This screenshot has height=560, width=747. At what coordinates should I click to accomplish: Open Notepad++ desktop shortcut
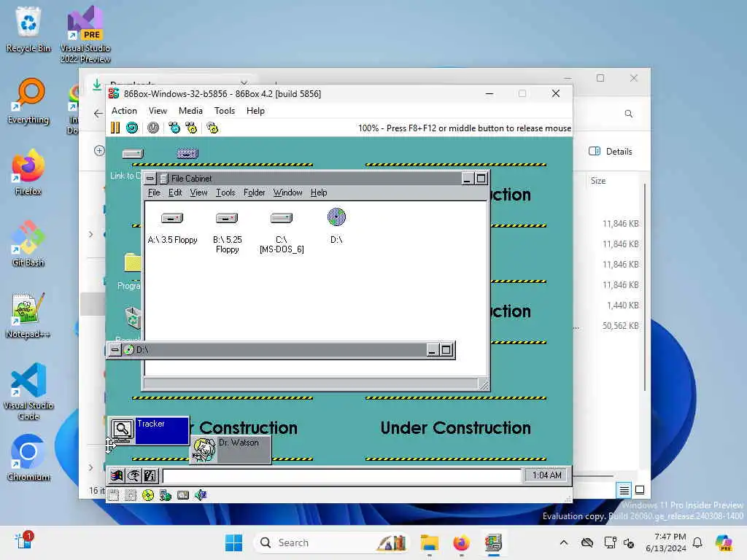tap(28, 315)
